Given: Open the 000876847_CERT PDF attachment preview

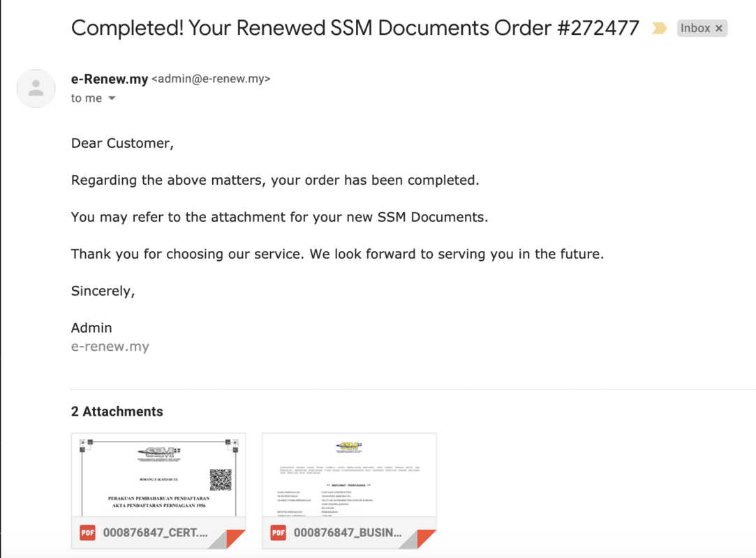Looking at the screenshot, I should pyautogui.click(x=158, y=475).
